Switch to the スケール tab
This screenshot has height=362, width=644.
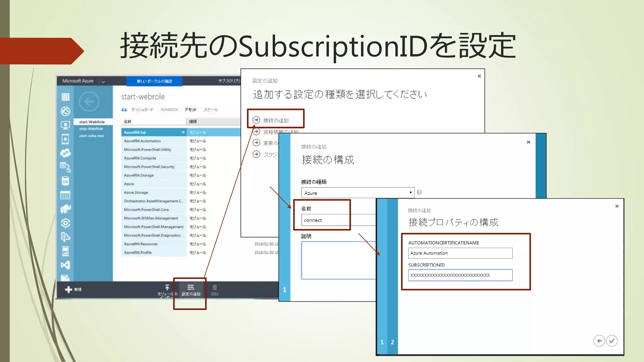pyautogui.click(x=211, y=110)
